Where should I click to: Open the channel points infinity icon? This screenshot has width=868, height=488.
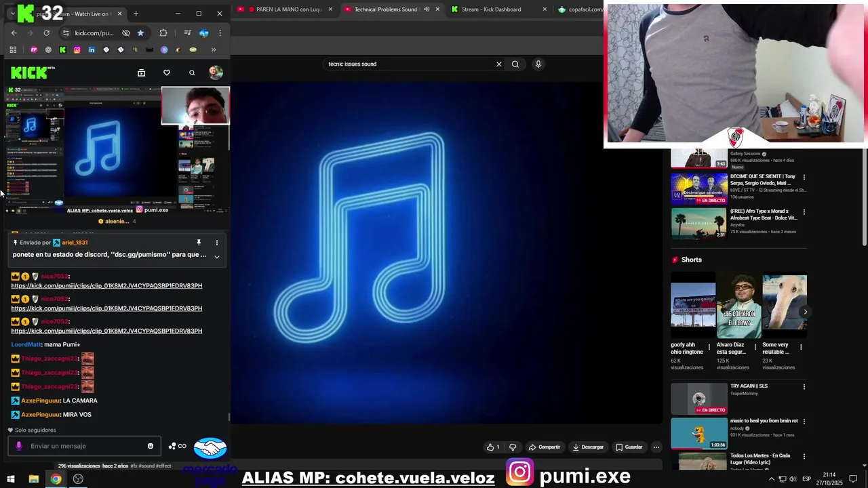point(177,446)
